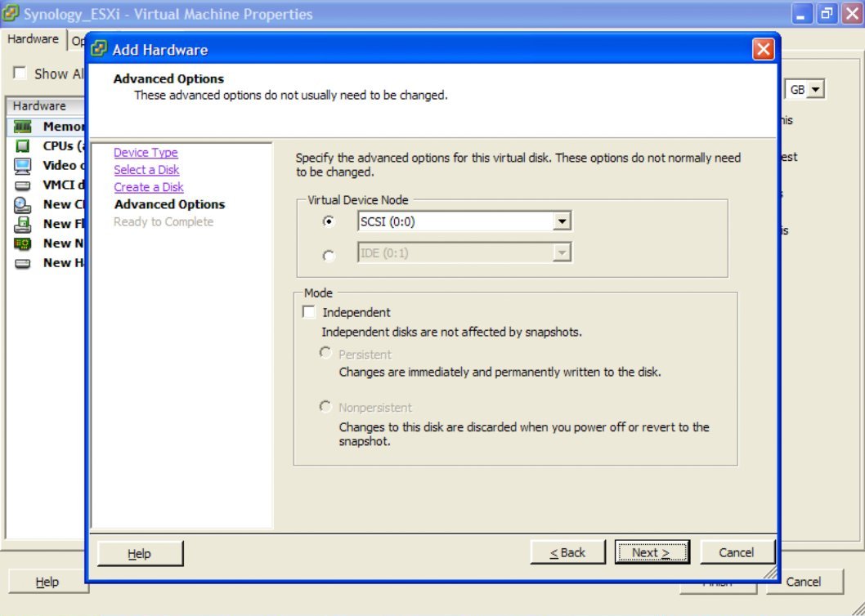
Task: Select the New Floppy drive icon
Action: pyautogui.click(x=23, y=225)
